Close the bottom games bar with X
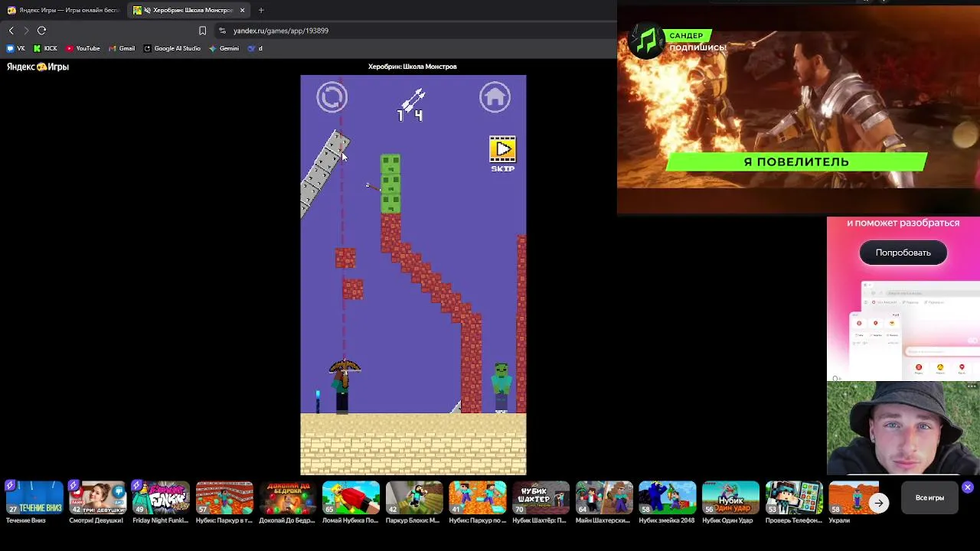The image size is (980, 551). [968, 487]
